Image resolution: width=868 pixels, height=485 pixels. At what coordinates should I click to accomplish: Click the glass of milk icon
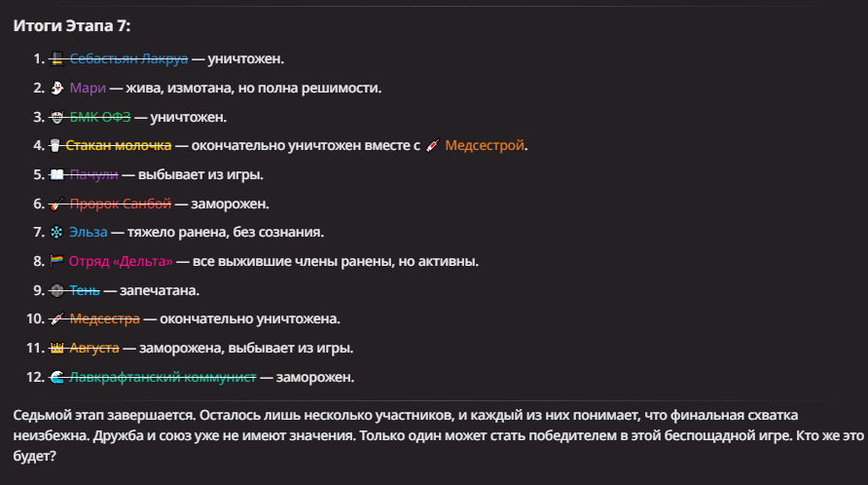pyautogui.click(x=54, y=146)
